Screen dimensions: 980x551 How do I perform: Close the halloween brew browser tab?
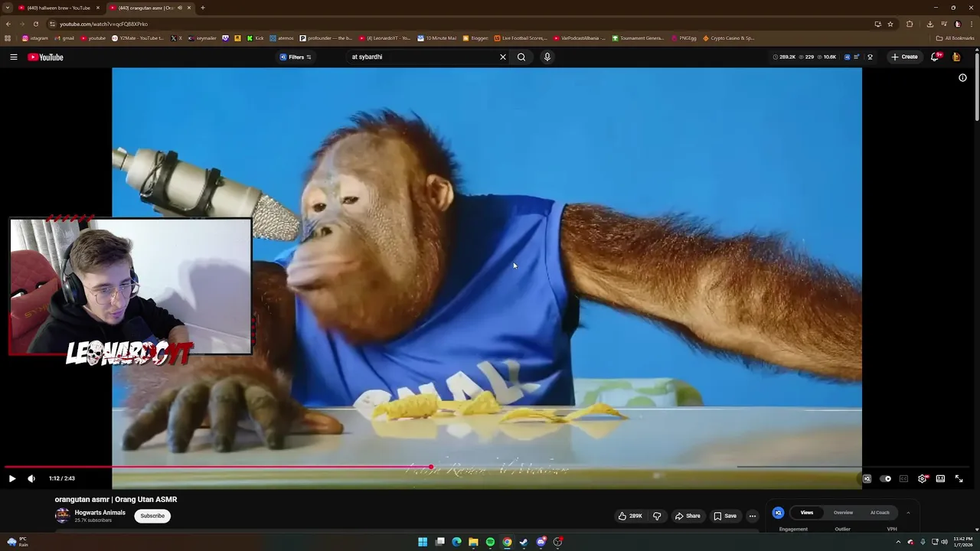[x=98, y=8]
